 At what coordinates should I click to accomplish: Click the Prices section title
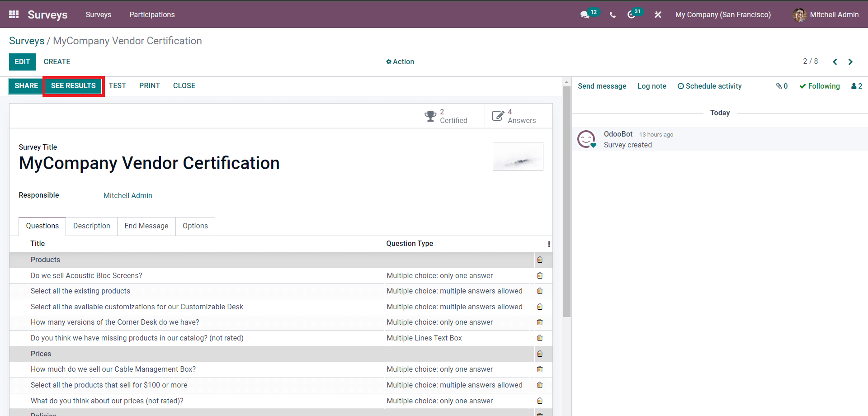41,354
